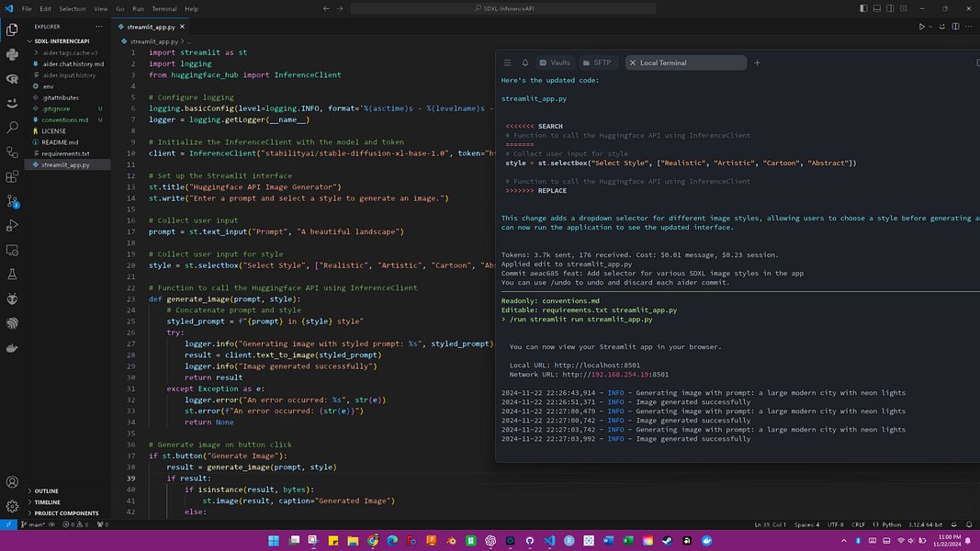Open the terminal panel hamburger menu
This screenshot has width=980, height=551.
[506, 62]
